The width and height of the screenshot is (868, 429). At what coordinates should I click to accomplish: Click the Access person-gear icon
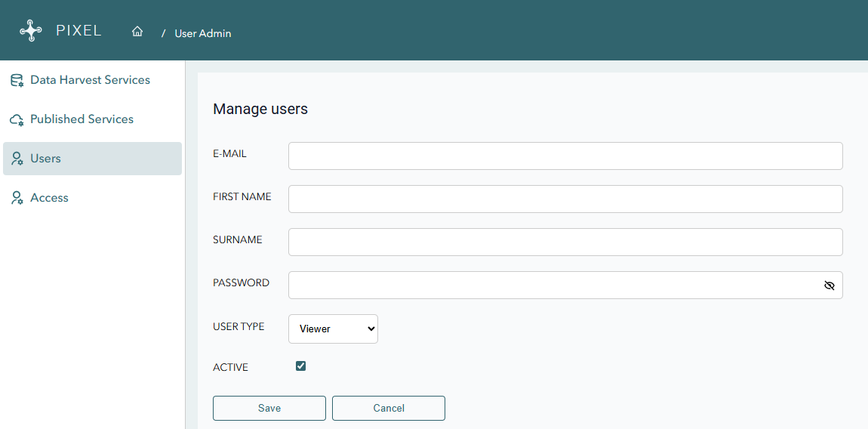click(17, 198)
